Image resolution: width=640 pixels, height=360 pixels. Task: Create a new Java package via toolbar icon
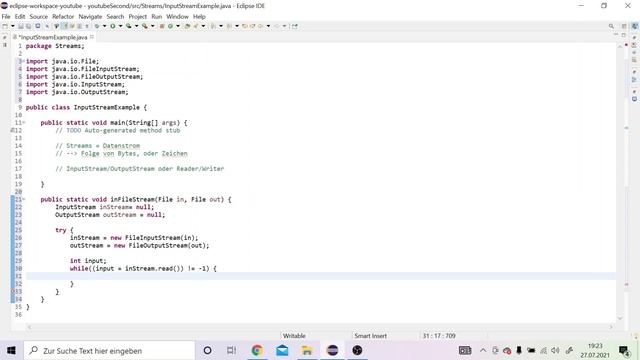(162, 26)
